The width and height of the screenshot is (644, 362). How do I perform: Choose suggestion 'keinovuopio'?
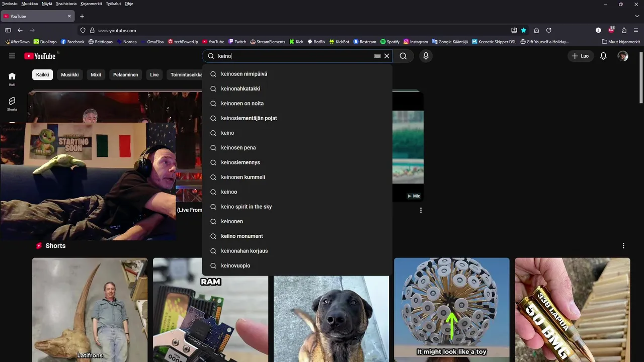297,265
